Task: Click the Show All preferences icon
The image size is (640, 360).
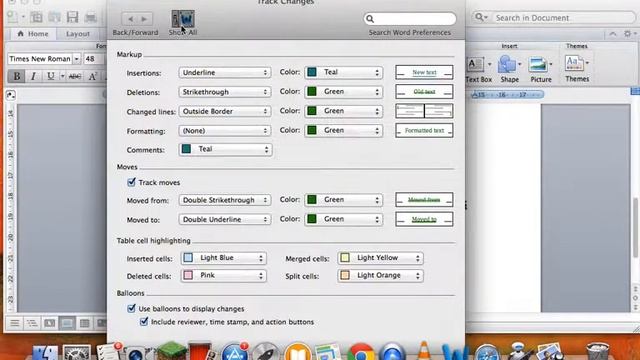Action: coord(182,19)
